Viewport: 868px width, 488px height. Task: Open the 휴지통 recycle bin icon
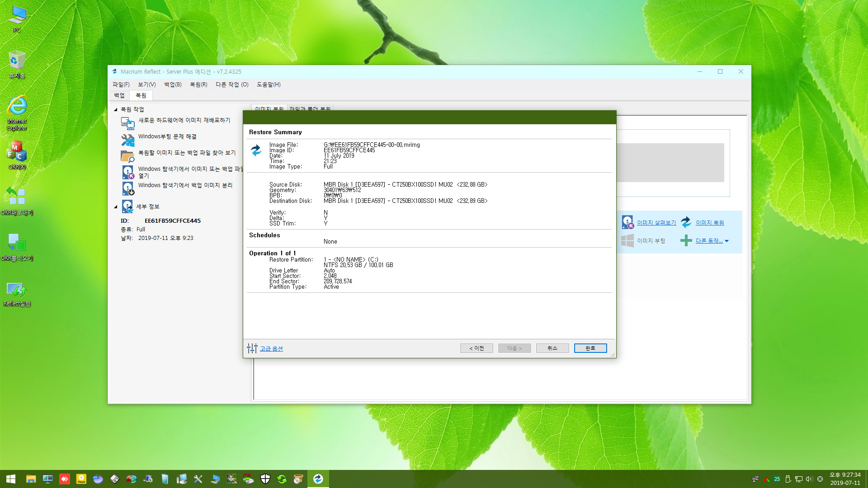tap(17, 65)
